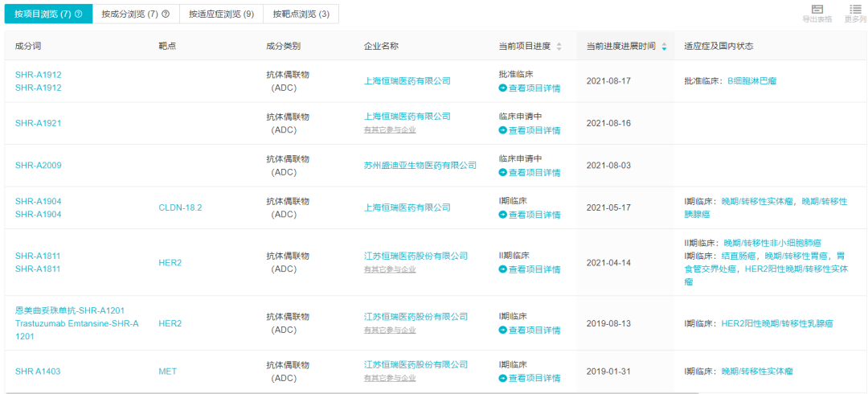Click the 适应症及国内状态 column header
This screenshot has height=394, width=868.
(x=719, y=47)
